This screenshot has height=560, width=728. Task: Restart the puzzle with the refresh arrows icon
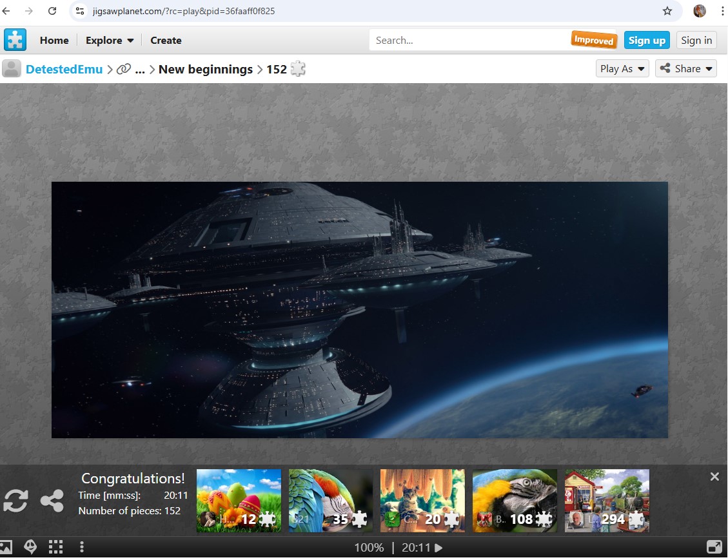pyautogui.click(x=15, y=501)
